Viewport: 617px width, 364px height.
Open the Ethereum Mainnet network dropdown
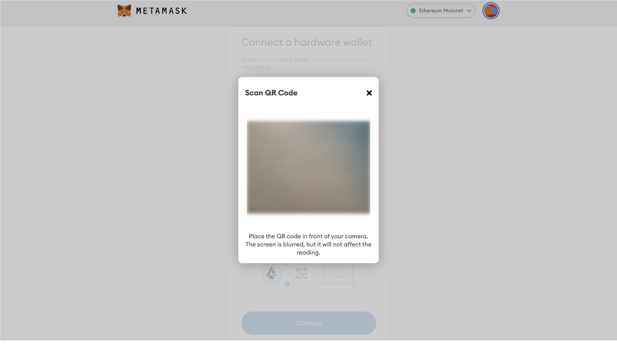pyautogui.click(x=441, y=11)
